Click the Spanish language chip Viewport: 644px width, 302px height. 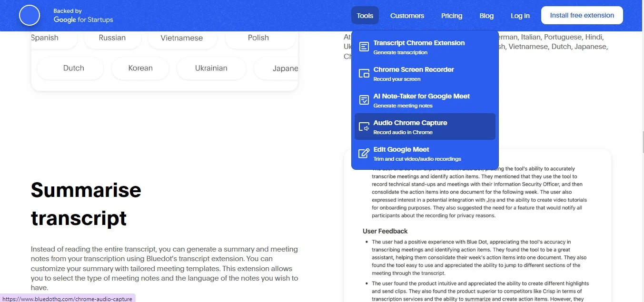[54, 38]
